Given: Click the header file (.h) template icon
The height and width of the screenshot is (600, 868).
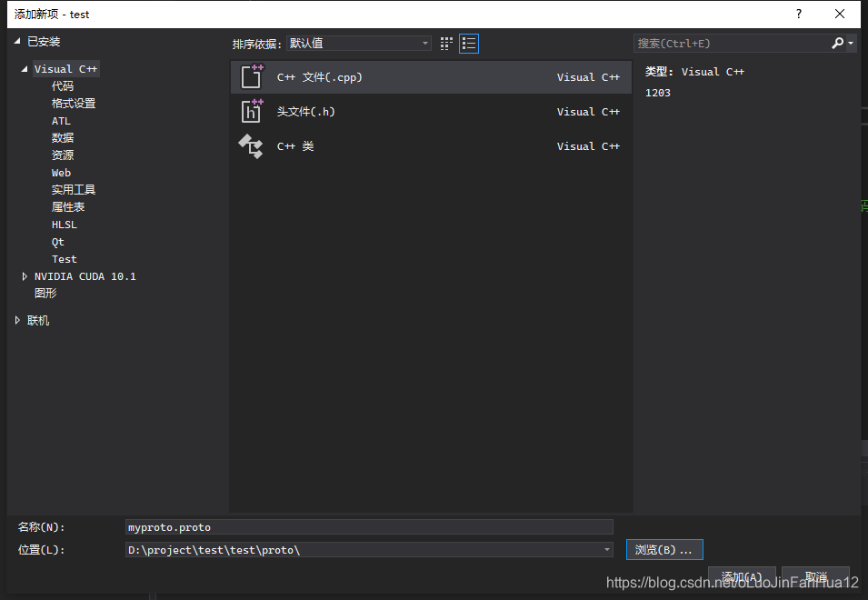Looking at the screenshot, I should (252, 111).
